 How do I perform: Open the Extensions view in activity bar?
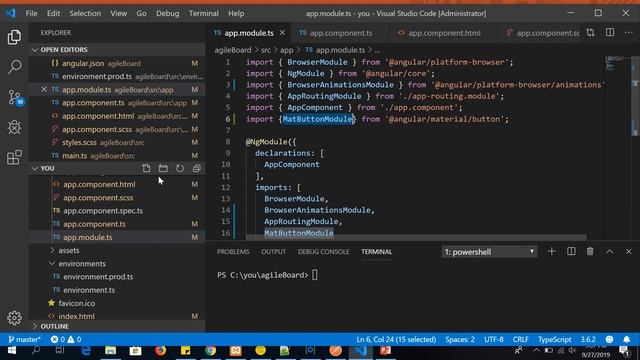point(14,158)
